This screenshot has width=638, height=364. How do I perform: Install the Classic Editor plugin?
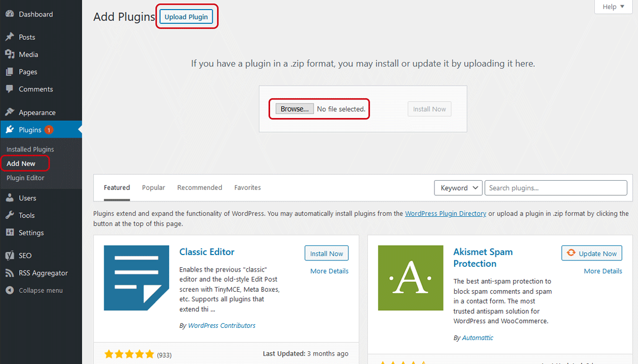tap(326, 253)
